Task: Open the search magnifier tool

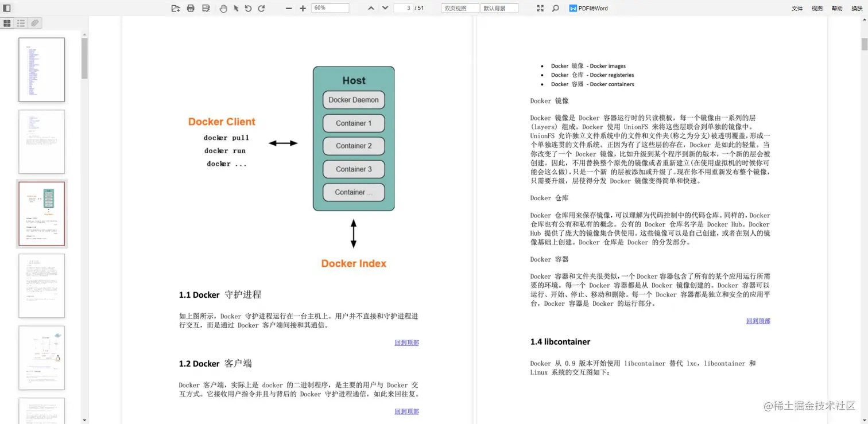Action: coord(555,8)
